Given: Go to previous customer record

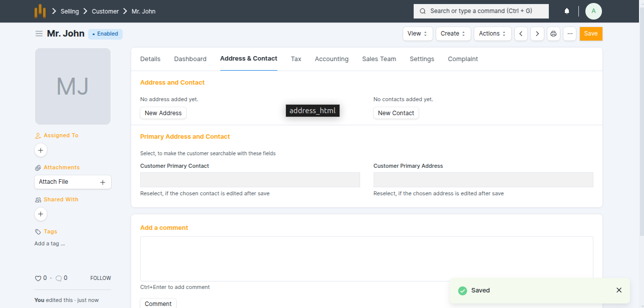Looking at the screenshot, I should click(x=521, y=34).
